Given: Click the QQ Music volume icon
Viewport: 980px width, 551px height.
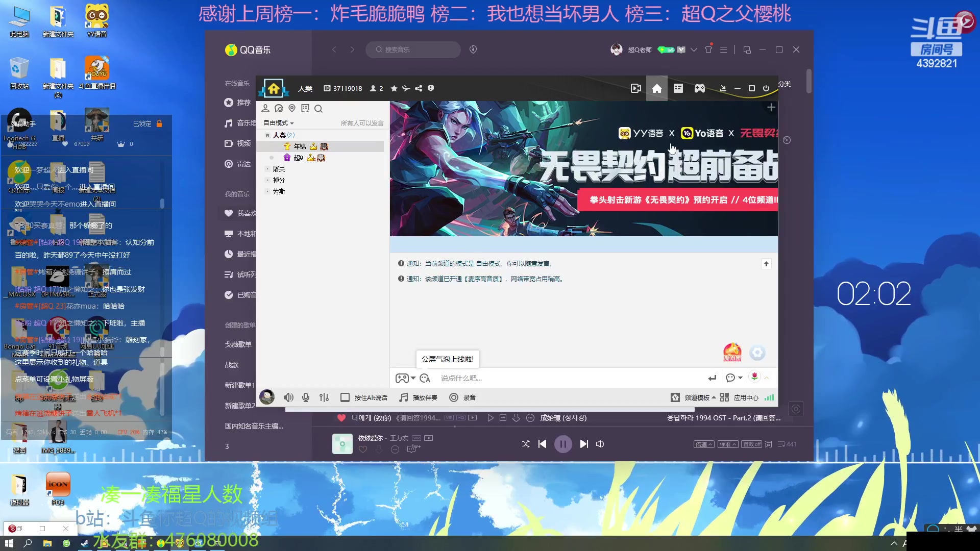Looking at the screenshot, I should coord(600,444).
